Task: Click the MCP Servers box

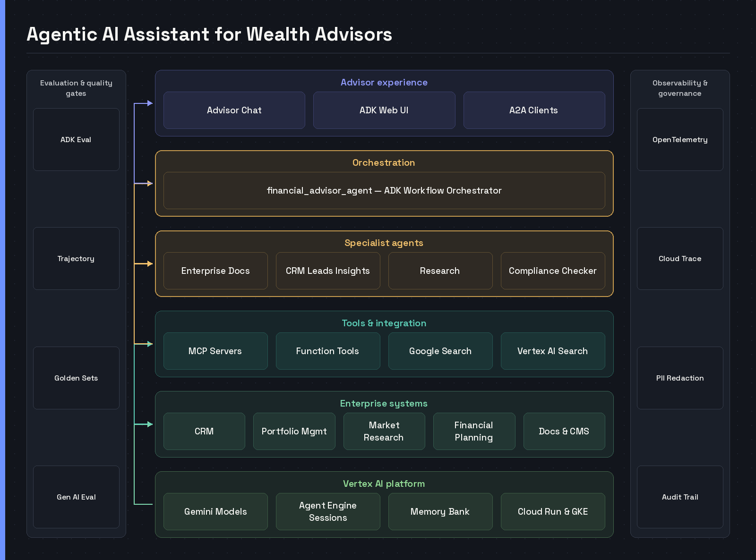Action: (215, 351)
